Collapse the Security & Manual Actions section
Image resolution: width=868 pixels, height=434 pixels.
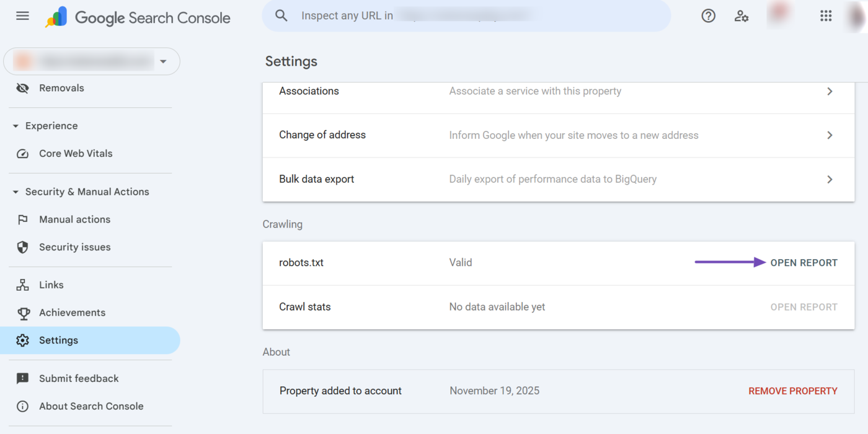14,192
